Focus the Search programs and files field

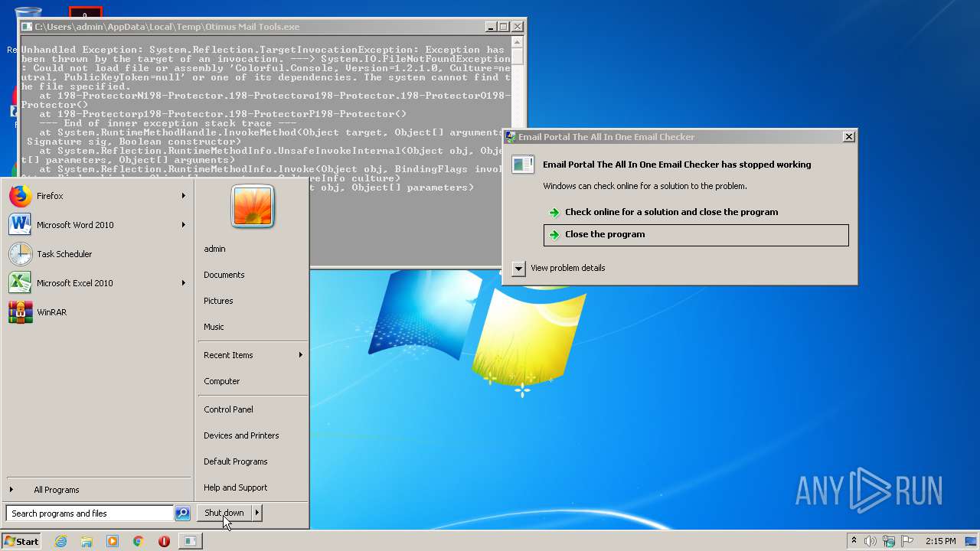[x=90, y=514]
